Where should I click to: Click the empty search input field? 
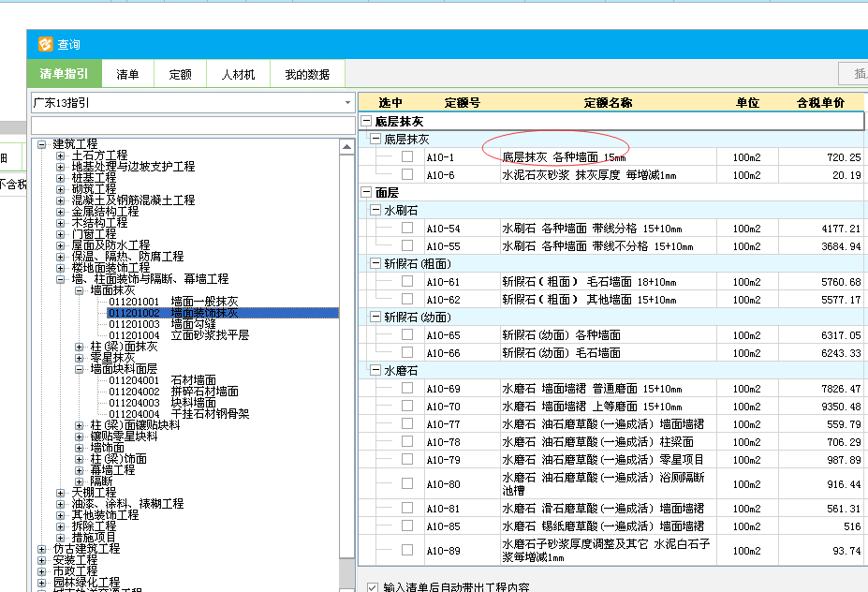(193, 125)
